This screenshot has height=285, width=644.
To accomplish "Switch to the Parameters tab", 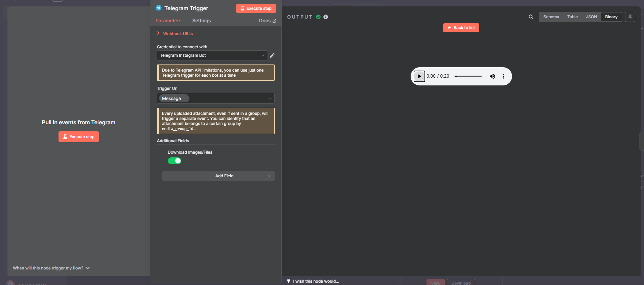I will coord(168,21).
